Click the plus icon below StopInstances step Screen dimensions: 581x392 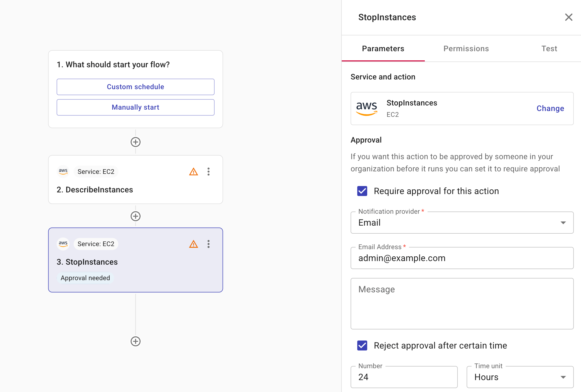[135, 341]
